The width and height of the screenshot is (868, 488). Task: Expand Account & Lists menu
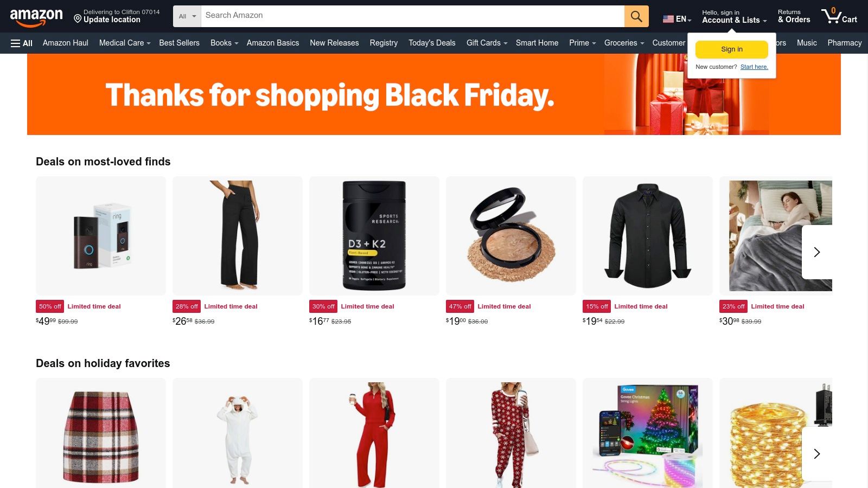[x=734, y=16]
